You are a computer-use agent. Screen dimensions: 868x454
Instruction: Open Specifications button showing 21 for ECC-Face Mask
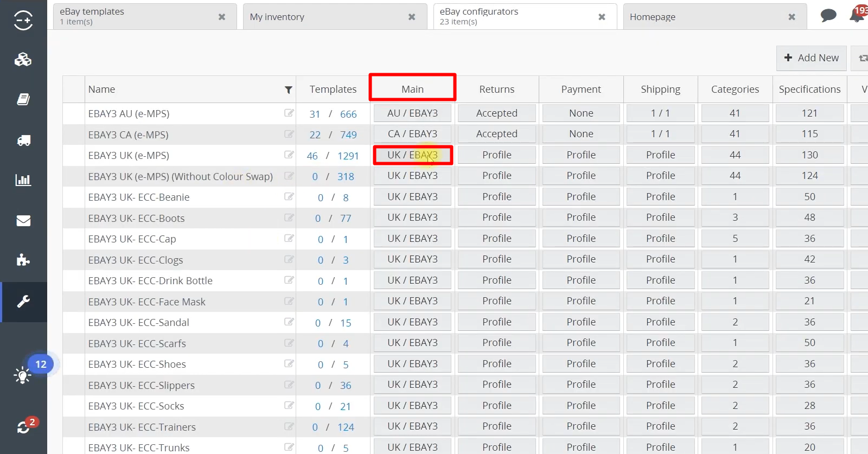pos(810,301)
